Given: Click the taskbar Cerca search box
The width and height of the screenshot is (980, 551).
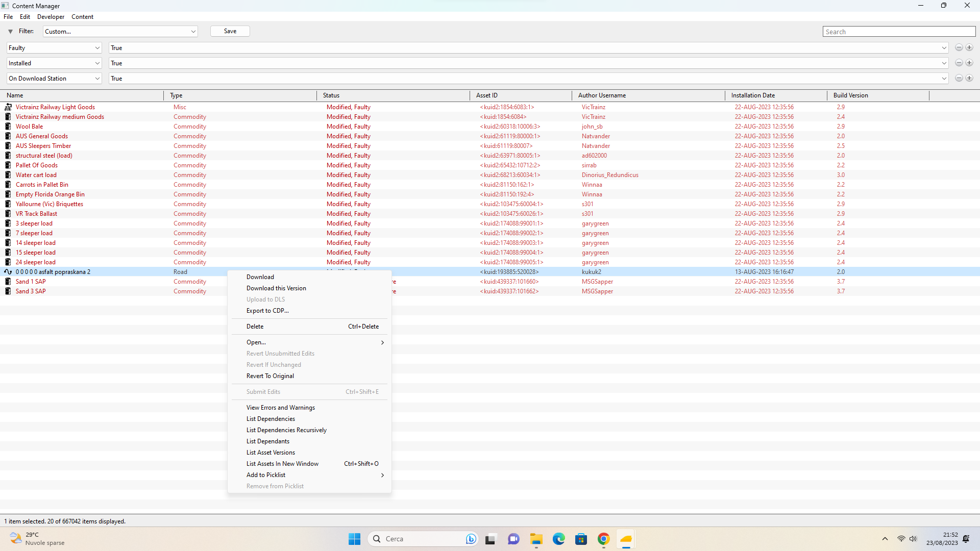Looking at the screenshot, I should (x=423, y=539).
